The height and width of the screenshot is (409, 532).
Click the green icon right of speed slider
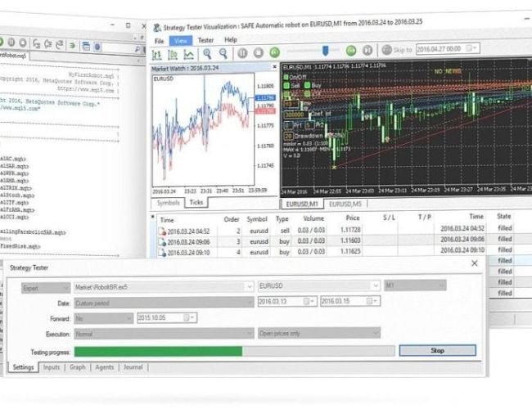(351, 51)
